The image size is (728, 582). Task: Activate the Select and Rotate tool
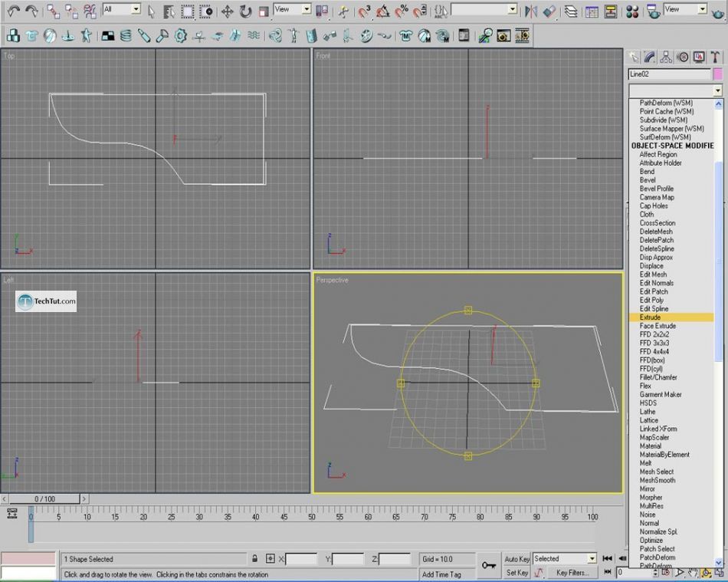(245, 12)
